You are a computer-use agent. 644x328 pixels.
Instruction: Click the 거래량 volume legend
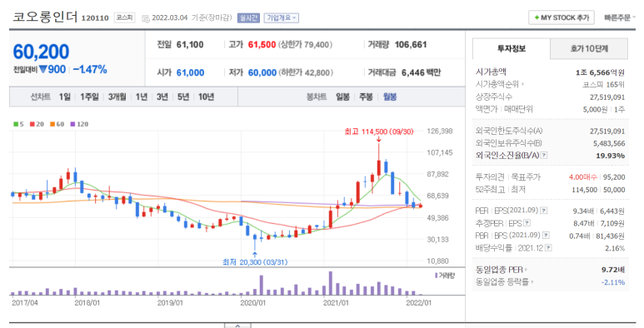445,276
